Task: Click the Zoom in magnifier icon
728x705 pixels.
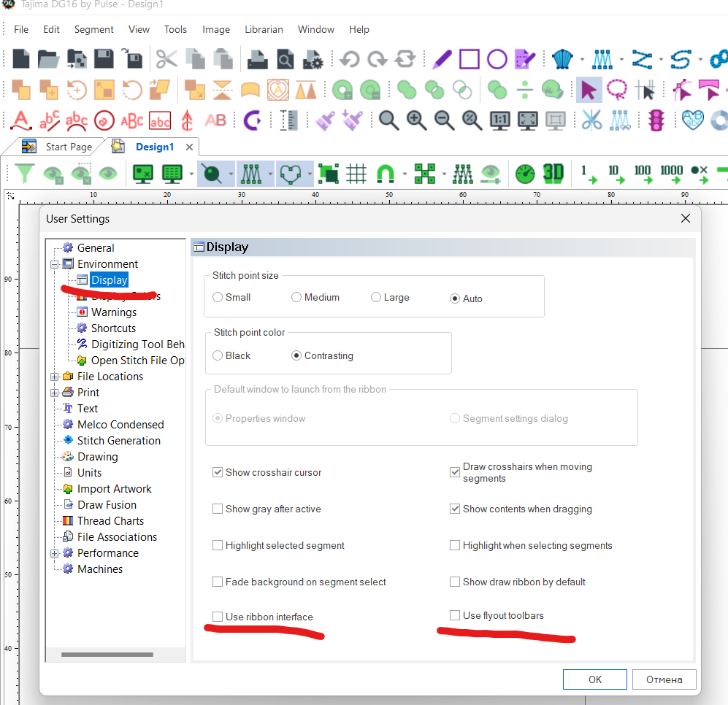Action: (416, 120)
